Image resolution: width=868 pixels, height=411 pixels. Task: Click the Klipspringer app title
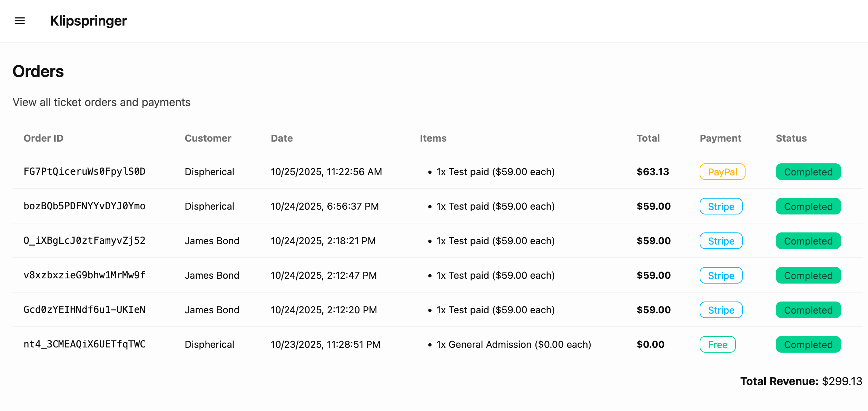pos(88,21)
